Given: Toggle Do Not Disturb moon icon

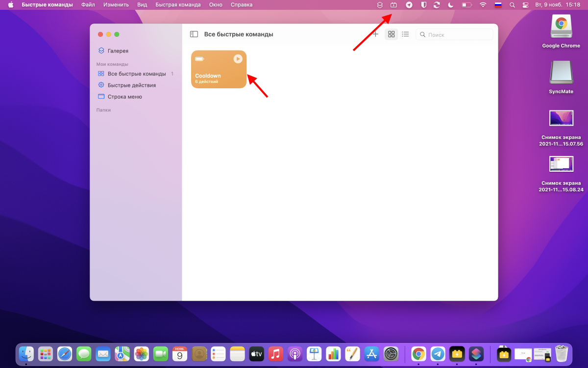Looking at the screenshot, I should click(451, 4).
